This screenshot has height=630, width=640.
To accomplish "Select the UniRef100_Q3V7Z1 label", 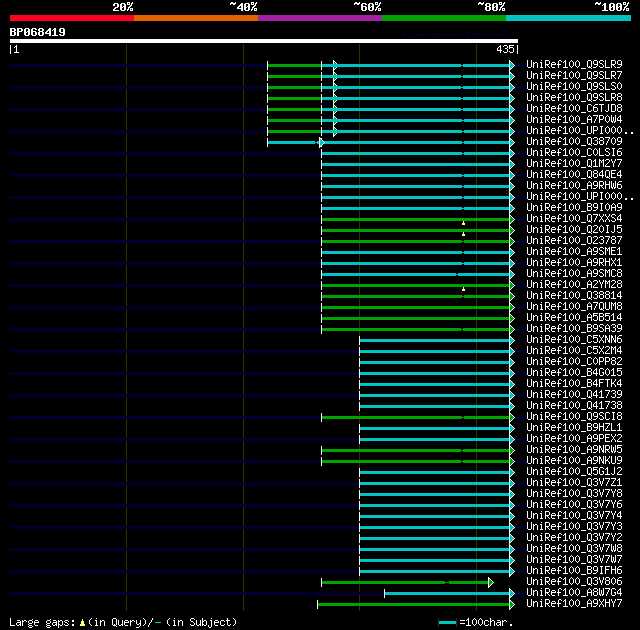I will click(x=574, y=483).
